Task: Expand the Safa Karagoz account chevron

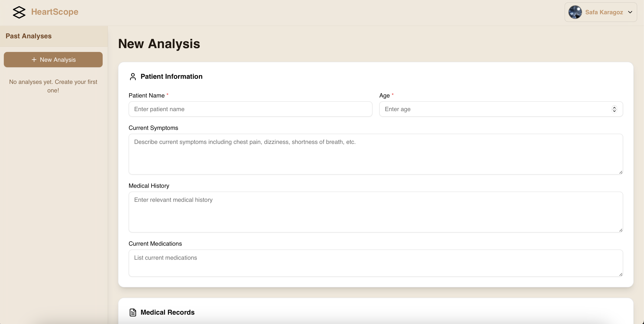Action: [630, 12]
